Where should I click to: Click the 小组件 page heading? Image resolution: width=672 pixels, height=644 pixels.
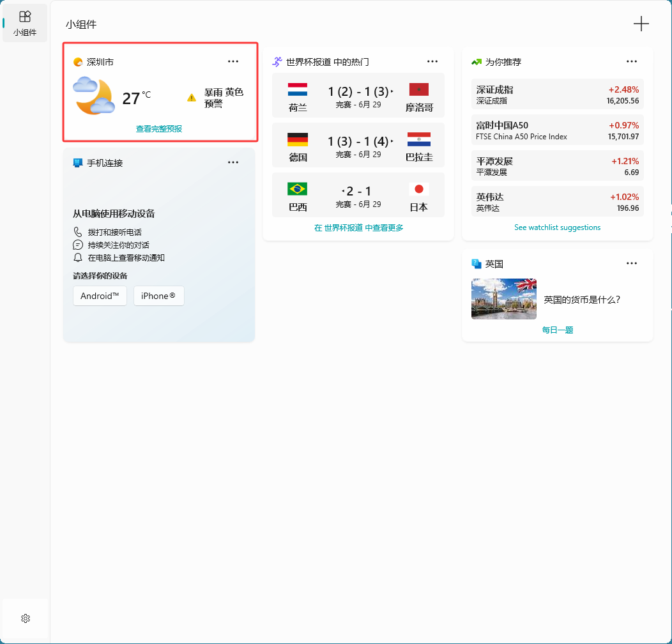coord(81,24)
